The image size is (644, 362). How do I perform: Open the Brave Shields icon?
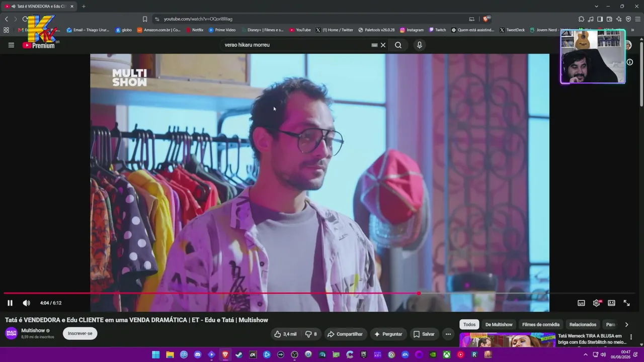click(x=486, y=19)
